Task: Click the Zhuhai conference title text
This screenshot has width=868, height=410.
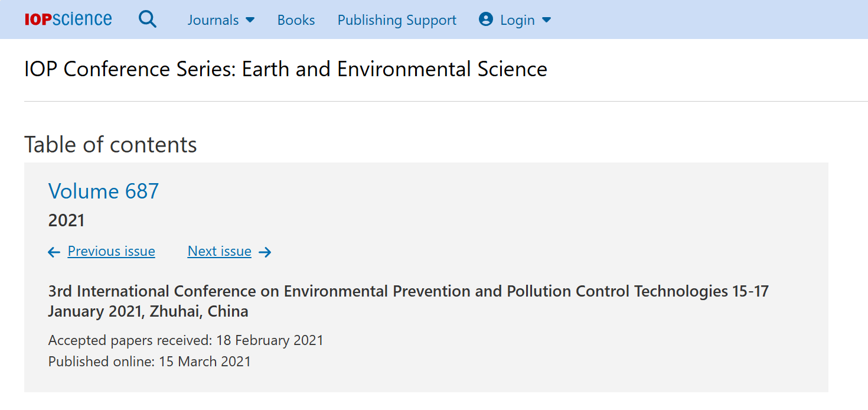Action: tap(408, 301)
